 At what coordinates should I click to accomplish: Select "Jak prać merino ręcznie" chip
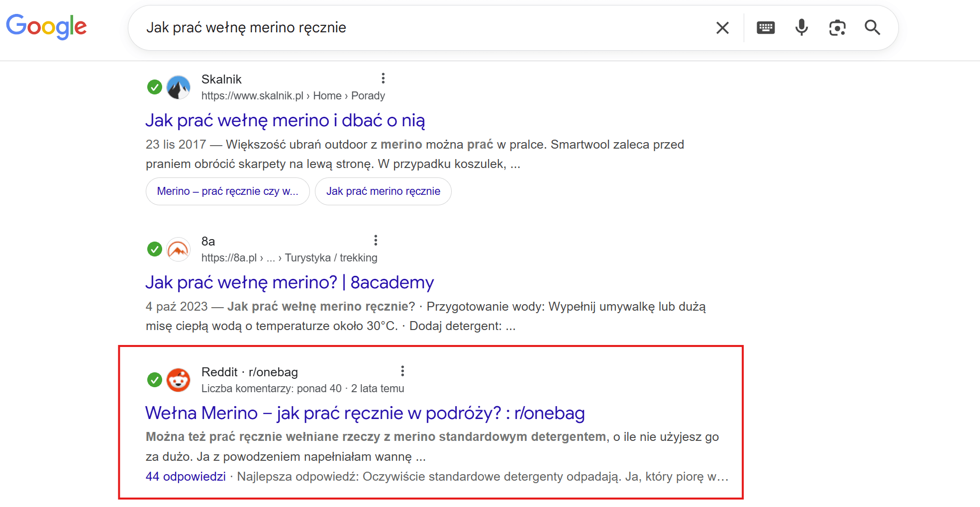(x=383, y=191)
